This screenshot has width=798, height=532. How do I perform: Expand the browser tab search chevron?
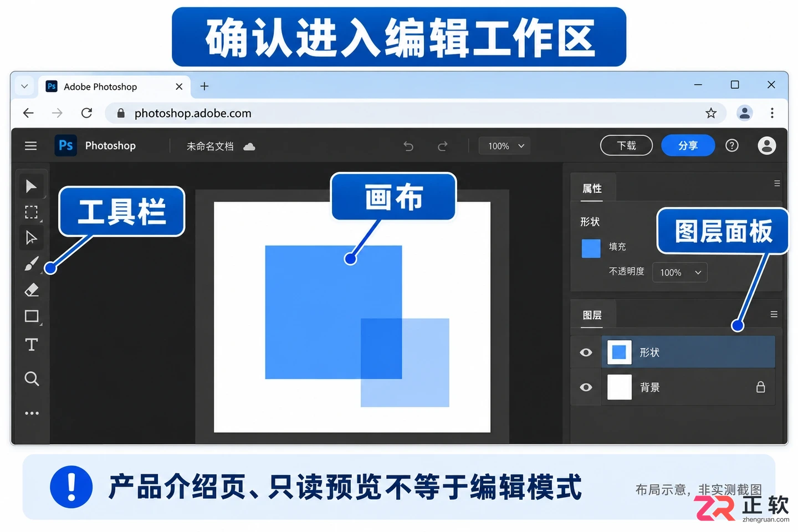click(24, 86)
